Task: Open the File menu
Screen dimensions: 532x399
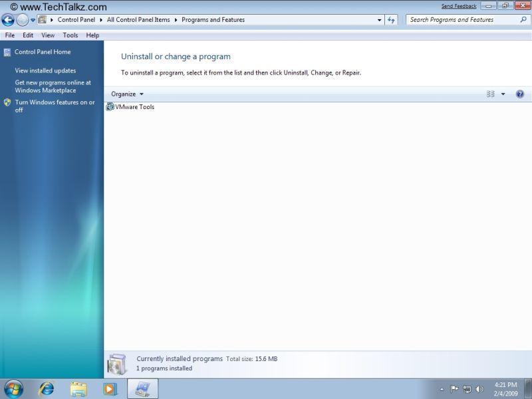Action: click(9, 35)
